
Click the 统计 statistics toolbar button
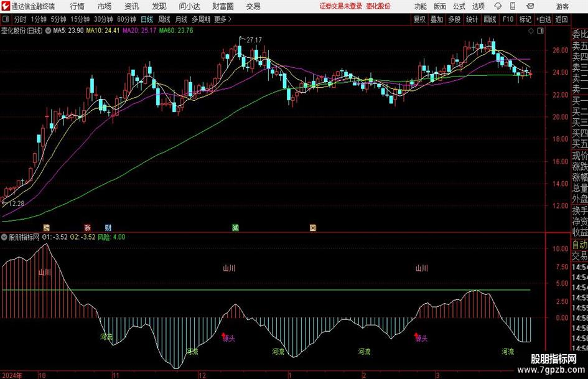point(472,19)
